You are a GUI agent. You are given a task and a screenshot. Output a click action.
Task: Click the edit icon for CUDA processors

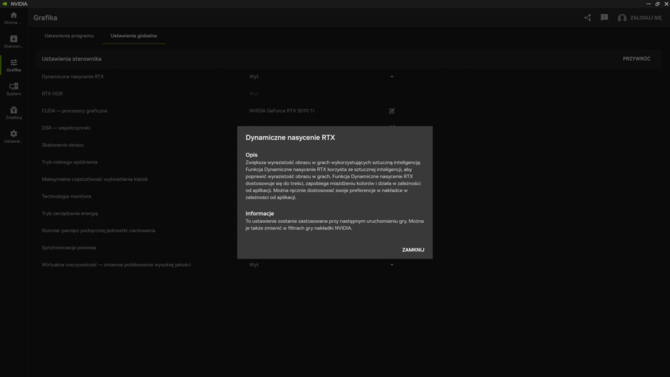click(392, 111)
